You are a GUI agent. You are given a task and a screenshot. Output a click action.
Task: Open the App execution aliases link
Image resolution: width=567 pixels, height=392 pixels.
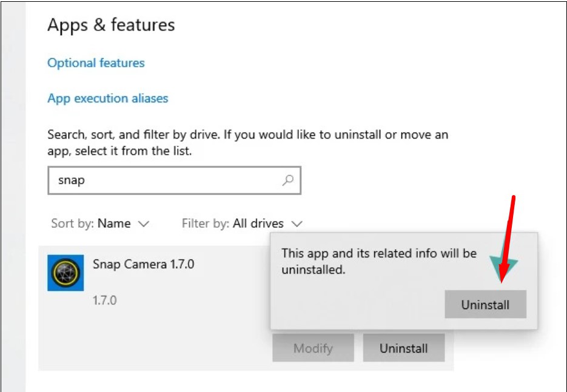[x=108, y=98]
